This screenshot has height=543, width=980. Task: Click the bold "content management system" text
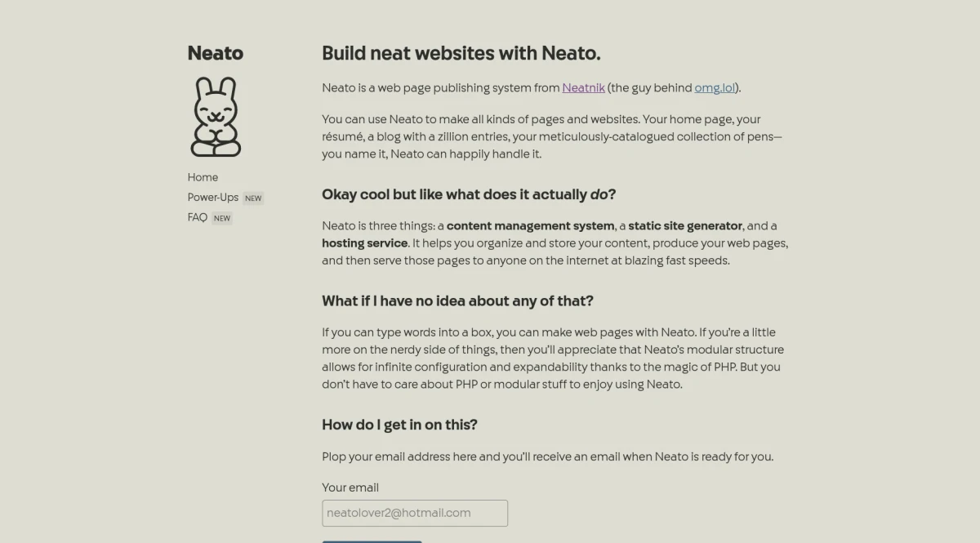pos(530,225)
